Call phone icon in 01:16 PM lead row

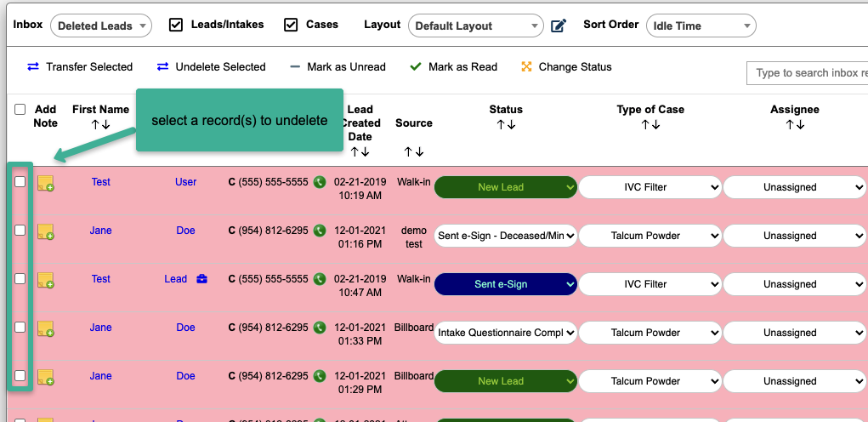click(x=320, y=231)
